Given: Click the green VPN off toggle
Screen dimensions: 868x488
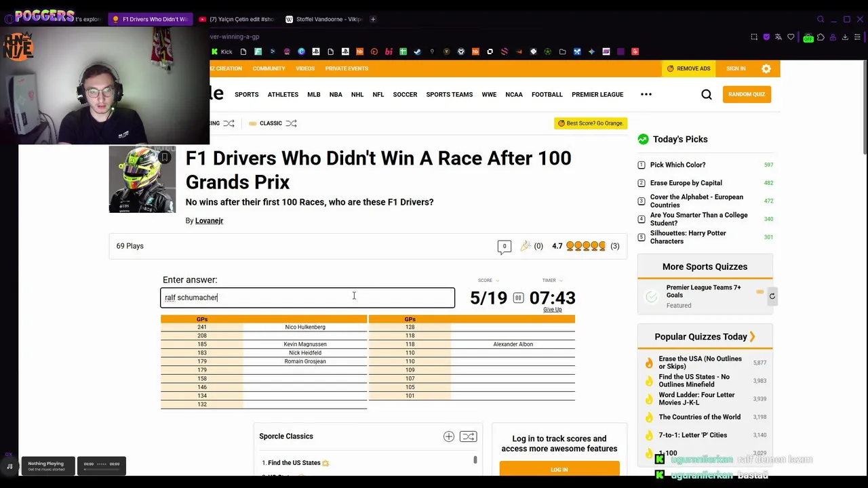Looking at the screenshot, I should [x=808, y=38].
